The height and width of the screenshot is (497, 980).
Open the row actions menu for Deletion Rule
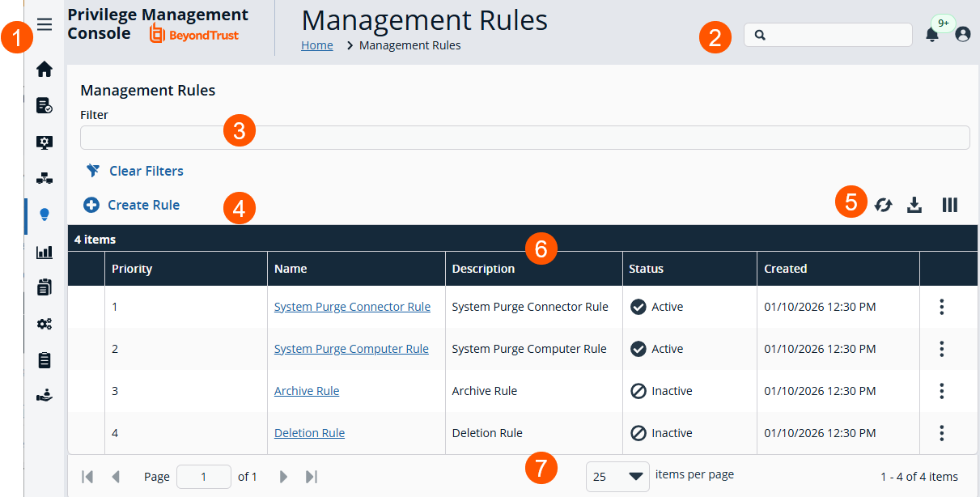(x=941, y=433)
